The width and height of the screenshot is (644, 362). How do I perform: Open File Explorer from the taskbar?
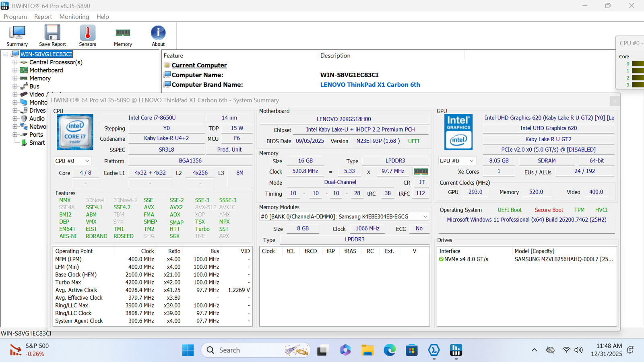click(367, 350)
